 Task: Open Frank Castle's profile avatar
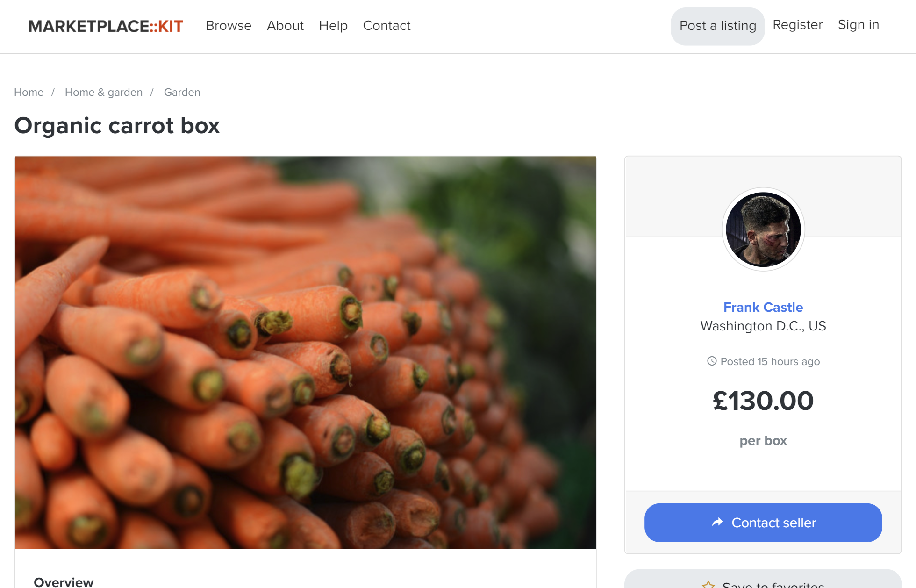click(763, 229)
